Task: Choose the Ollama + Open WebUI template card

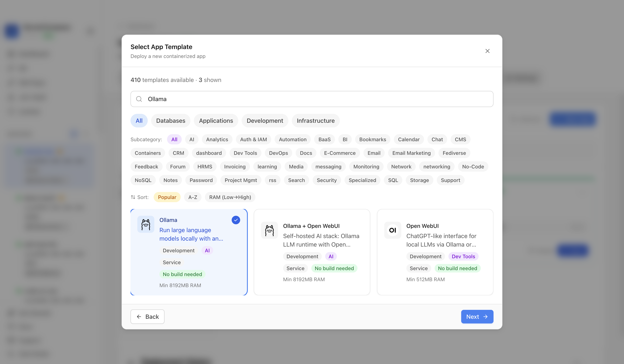Action: pos(312,252)
